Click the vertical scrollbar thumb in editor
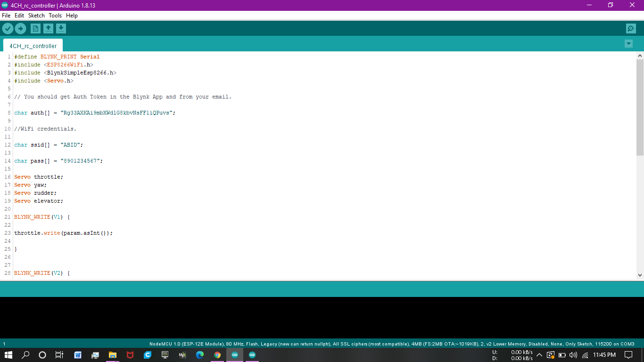 click(x=640, y=107)
